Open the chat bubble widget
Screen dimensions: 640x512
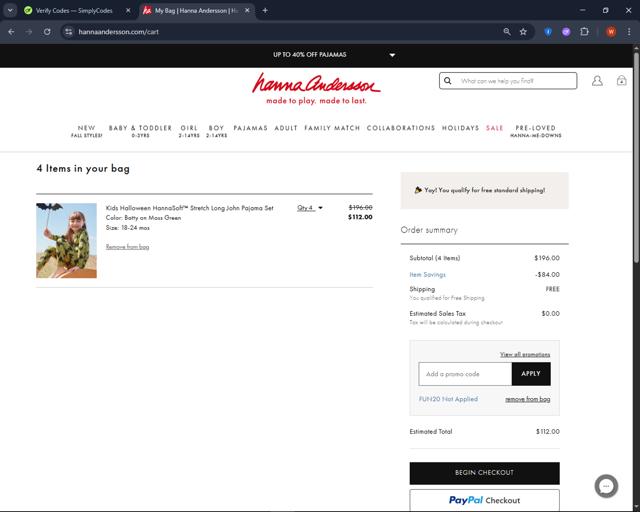[x=606, y=486]
